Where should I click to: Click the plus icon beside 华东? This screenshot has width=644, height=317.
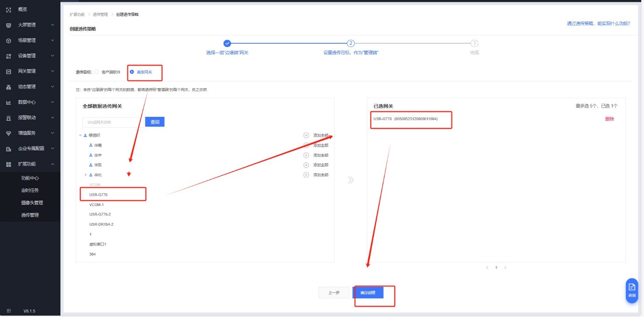[x=306, y=165]
